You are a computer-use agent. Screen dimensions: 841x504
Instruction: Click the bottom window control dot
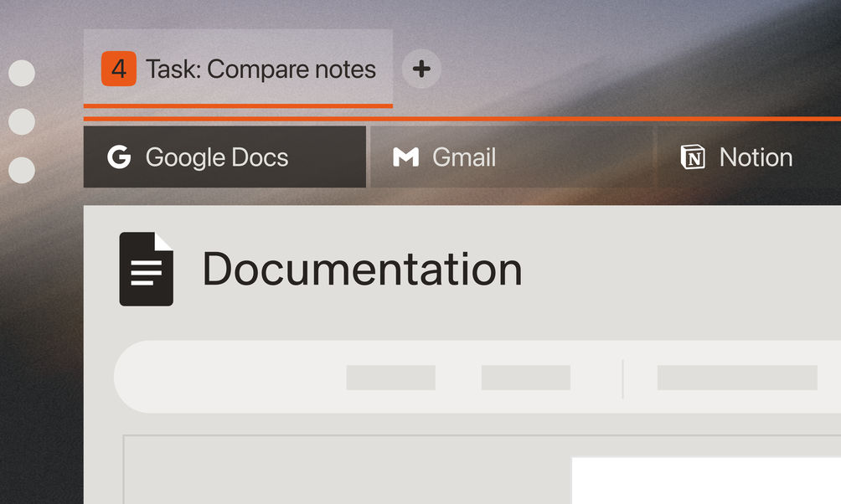(x=22, y=170)
